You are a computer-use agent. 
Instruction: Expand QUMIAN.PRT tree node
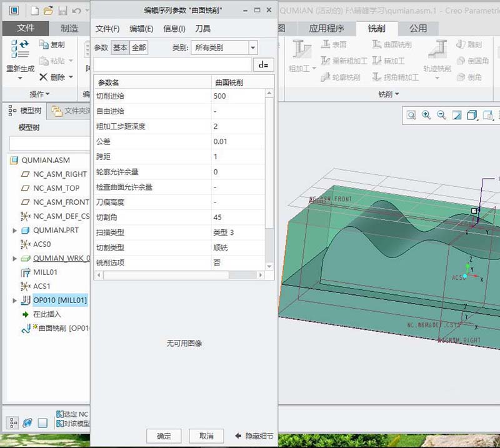click(14, 230)
